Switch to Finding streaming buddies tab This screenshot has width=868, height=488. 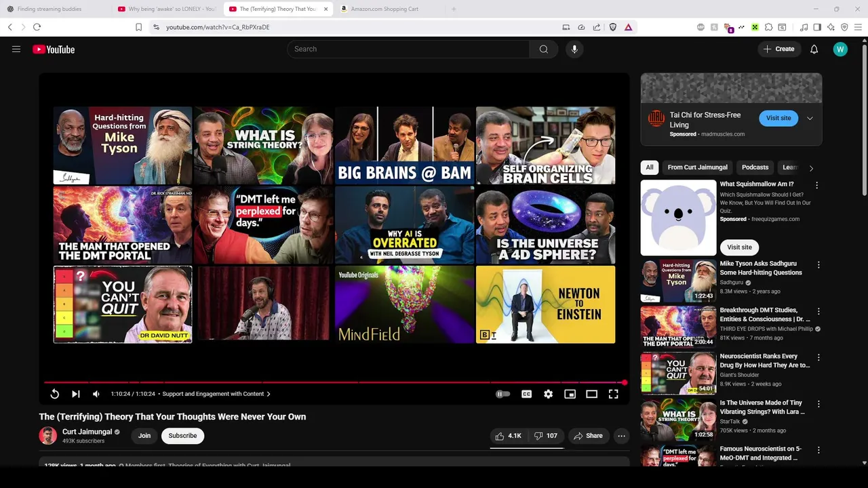pos(56,9)
